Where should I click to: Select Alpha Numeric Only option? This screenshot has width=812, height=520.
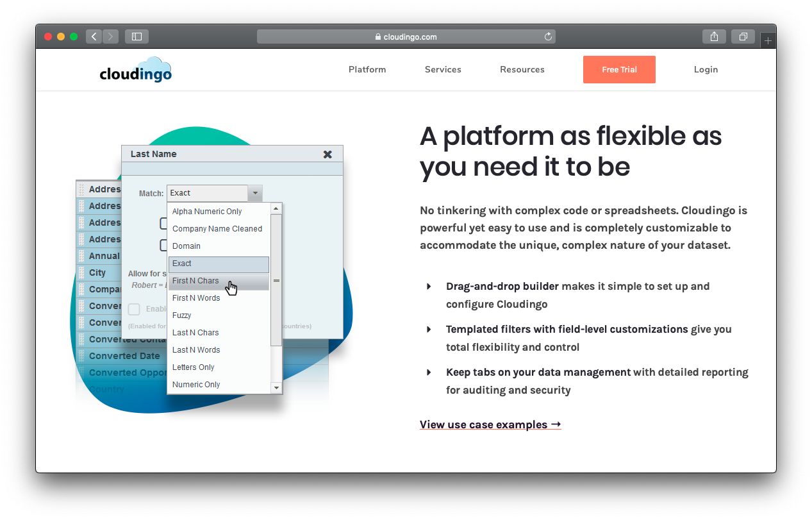(219, 212)
